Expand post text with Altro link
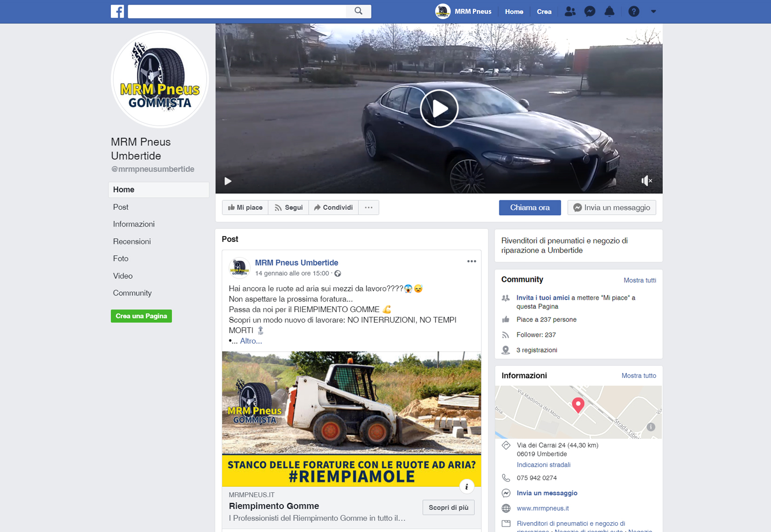This screenshot has width=771, height=532. tap(251, 341)
